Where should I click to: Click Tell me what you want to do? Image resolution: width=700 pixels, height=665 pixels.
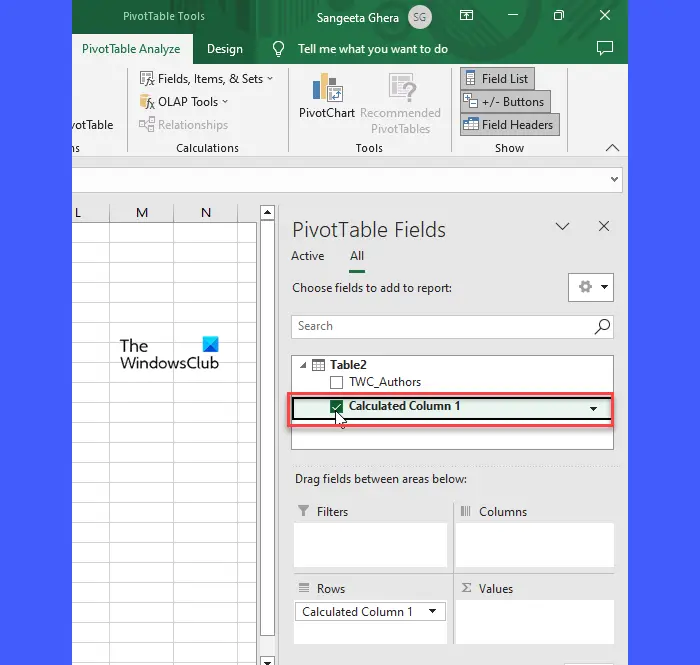(x=373, y=49)
